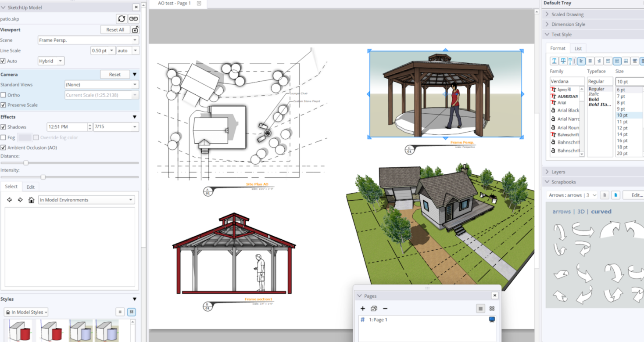644x342 pixels.
Task: Show Pages panel as list view
Action: pos(480,309)
